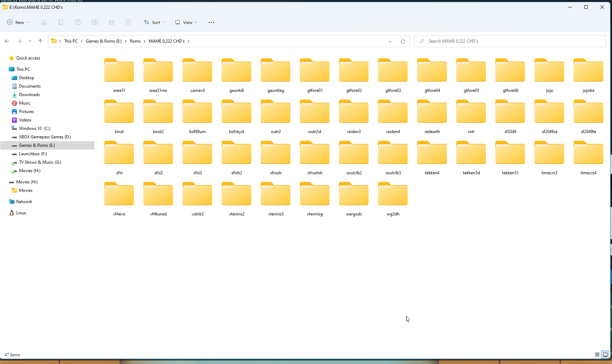612x364 pixels.
Task: Go up one folder level with up arrow
Action: point(41,41)
